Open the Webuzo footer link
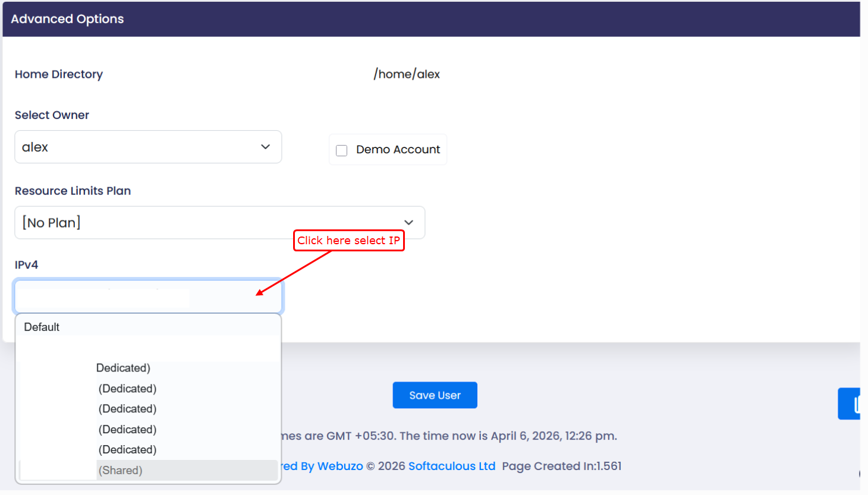 pos(339,466)
